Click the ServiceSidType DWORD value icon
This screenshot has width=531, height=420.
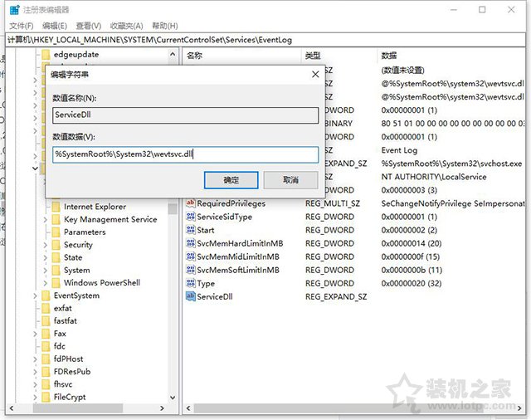click(191, 217)
